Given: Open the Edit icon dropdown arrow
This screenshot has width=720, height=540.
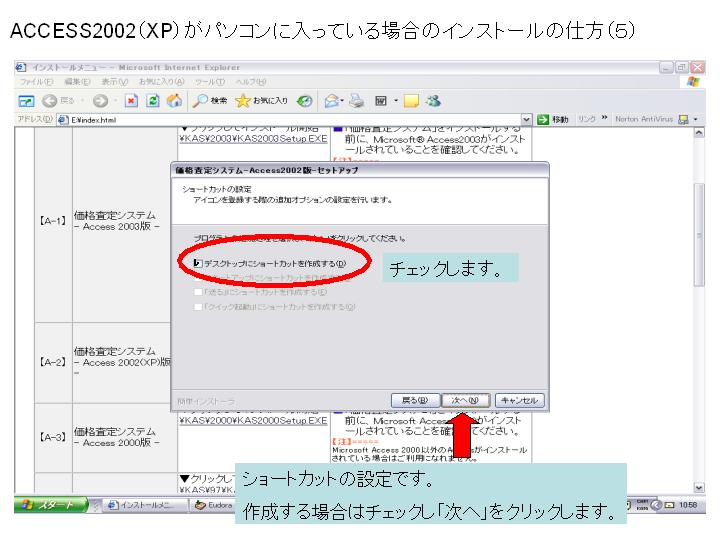Looking at the screenshot, I should [395, 101].
